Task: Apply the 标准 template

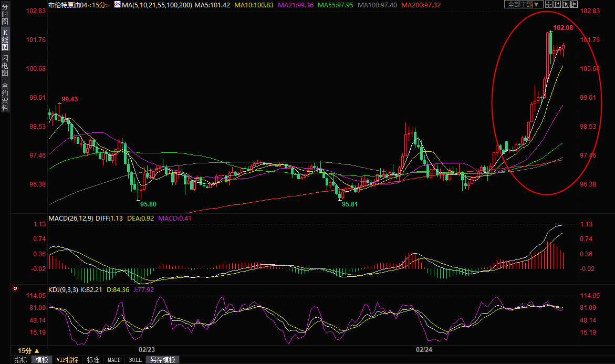Action: pyautogui.click(x=93, y=360)
